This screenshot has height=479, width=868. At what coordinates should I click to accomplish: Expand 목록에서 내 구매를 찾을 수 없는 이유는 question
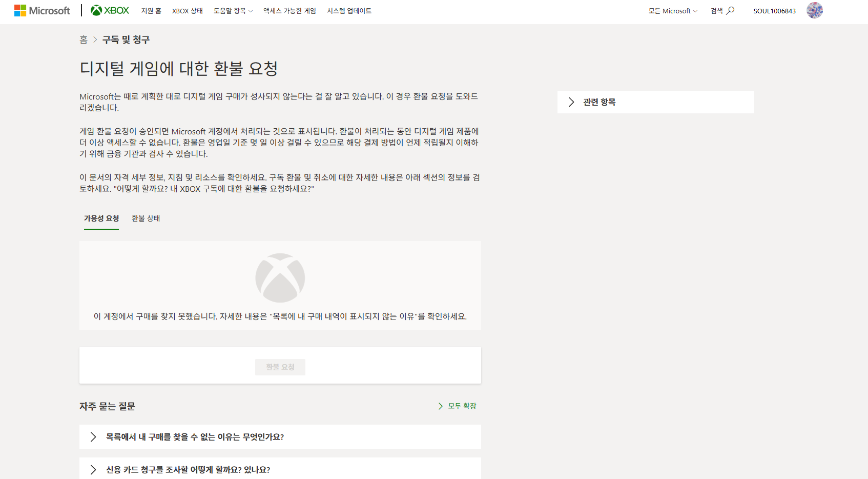click(x=280, y=437)
